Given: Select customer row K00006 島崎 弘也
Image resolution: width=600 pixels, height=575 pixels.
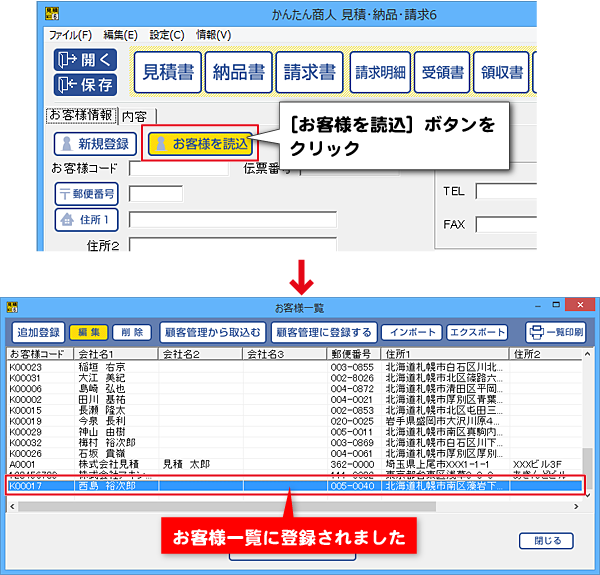Looking at the screenshot, I should click(x=294, y=388).
